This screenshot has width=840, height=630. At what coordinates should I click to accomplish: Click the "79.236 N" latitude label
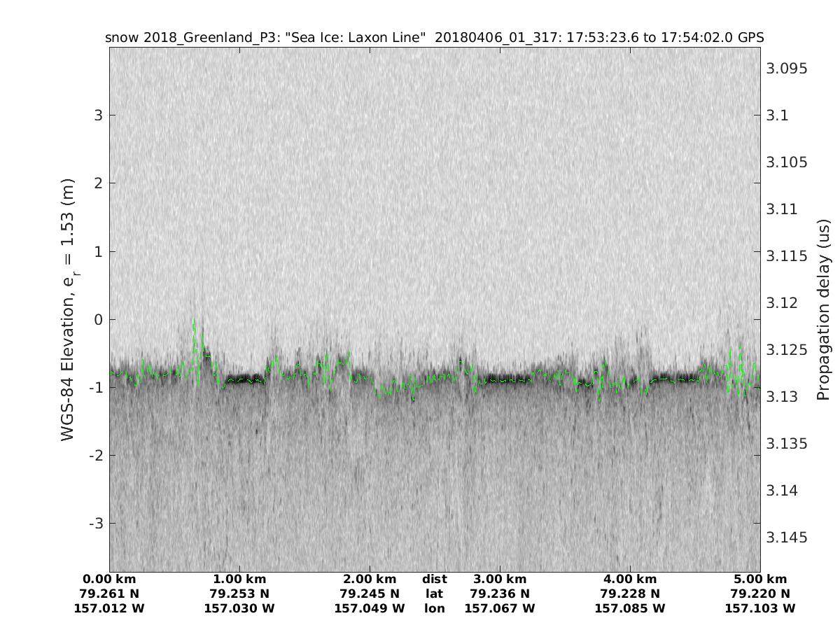pos(500,594)
